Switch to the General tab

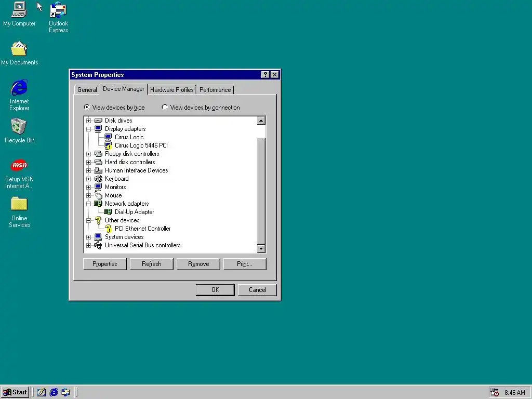click(x=87, y=89)
